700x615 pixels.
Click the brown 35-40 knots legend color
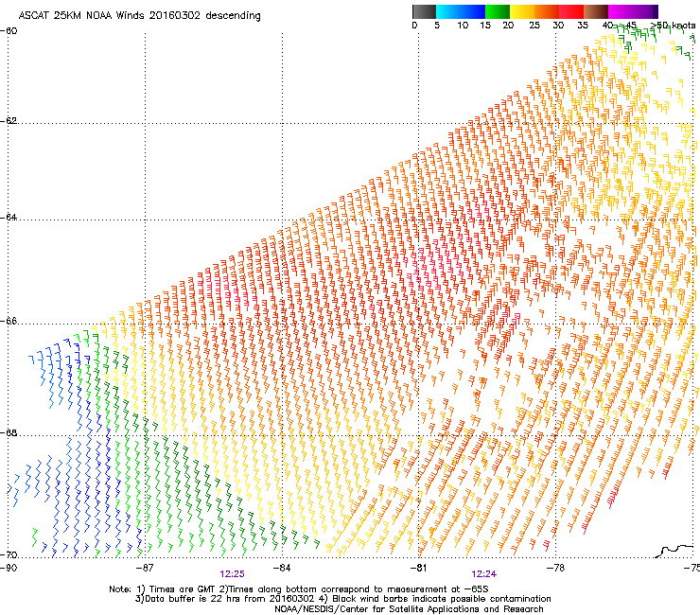tap(596, 11)
